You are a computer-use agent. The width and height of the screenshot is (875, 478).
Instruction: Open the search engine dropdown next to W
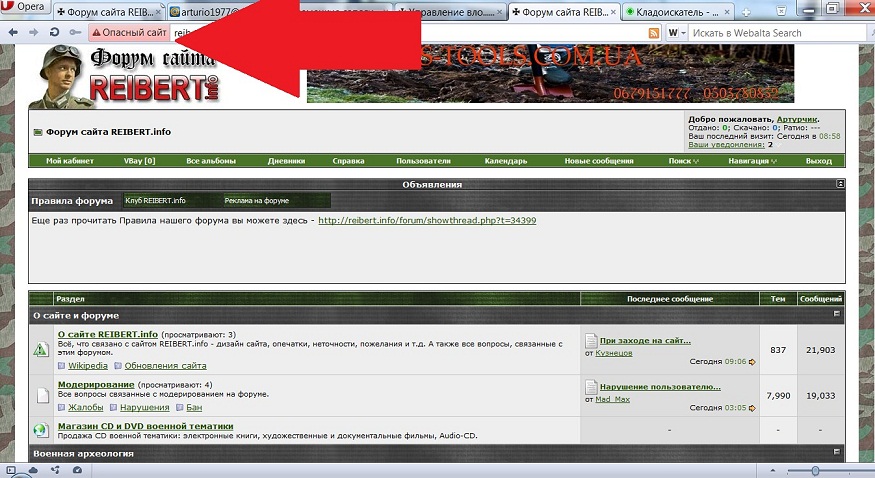677,33
